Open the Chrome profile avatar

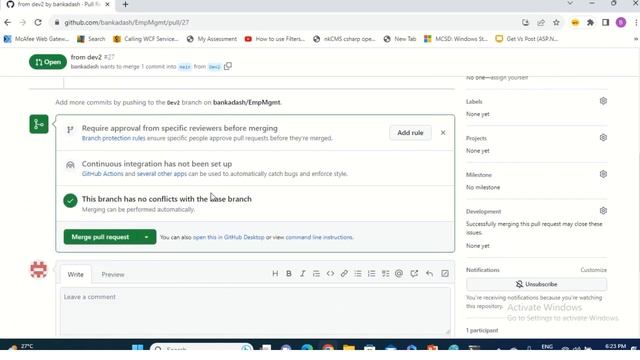(x=621, y=22)
